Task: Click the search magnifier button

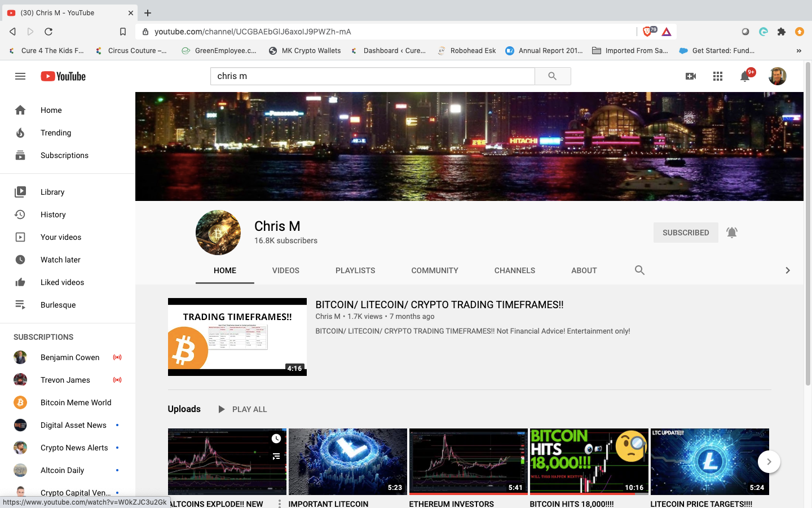Action: click(553, 76)
